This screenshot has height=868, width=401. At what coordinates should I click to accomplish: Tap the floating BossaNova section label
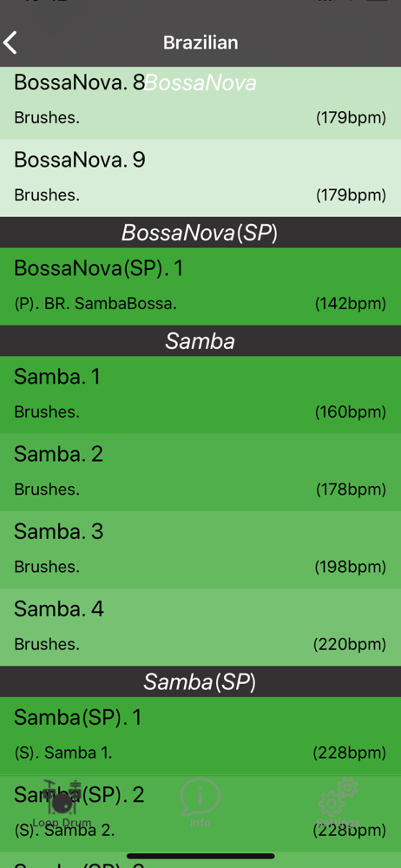click(200, 83)
